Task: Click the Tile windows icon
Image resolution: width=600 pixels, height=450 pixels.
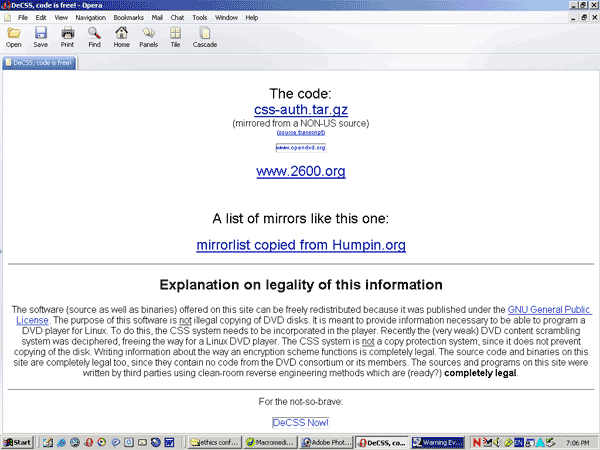Action: click(x=175, y=33)
